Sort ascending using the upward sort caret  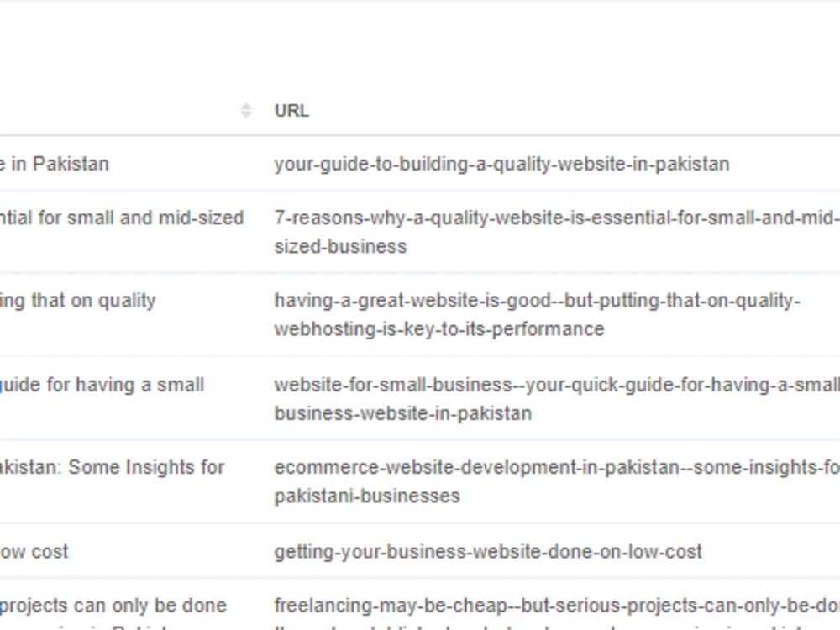click(x=246, y=107)
